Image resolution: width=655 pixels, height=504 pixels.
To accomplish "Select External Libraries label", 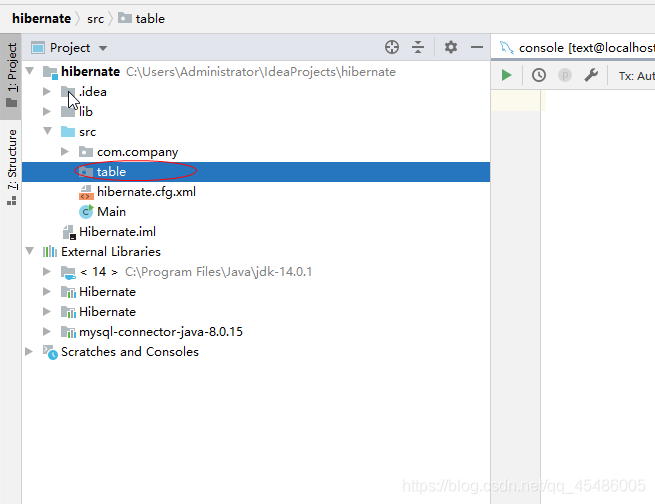I will (111, 252).
